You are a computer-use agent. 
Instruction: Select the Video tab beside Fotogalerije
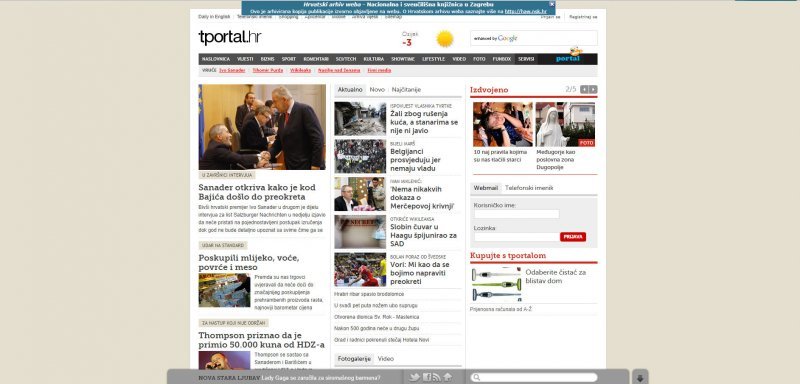coord(386,359)
